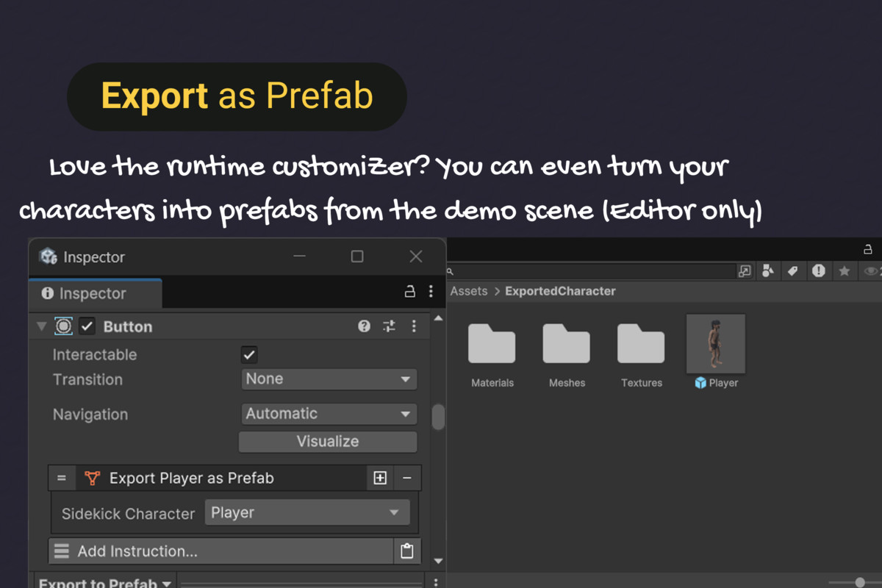Filter project assets by type
The width and height of the screenshot is (882, 588).
click(767, 271)
